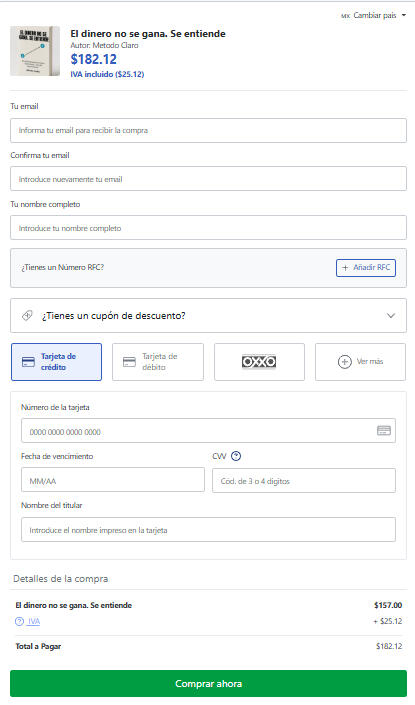Click the Nombre del titular input field
Viewport: 415px width, 705px height.
pyautogui.click(x=208, y=530)
